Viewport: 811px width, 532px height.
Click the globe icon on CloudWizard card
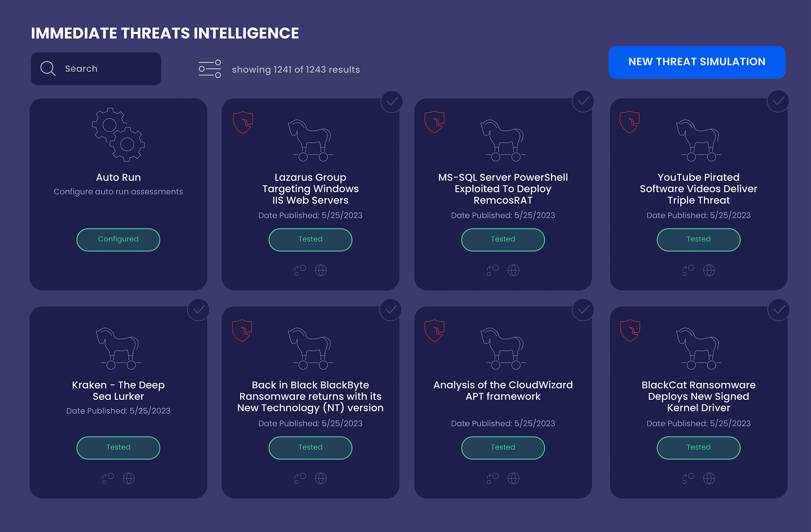513,479
